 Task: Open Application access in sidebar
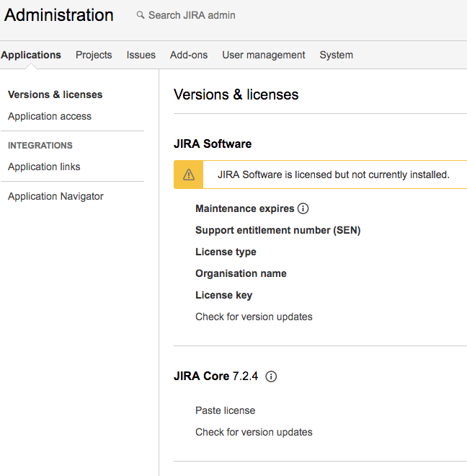50,116
